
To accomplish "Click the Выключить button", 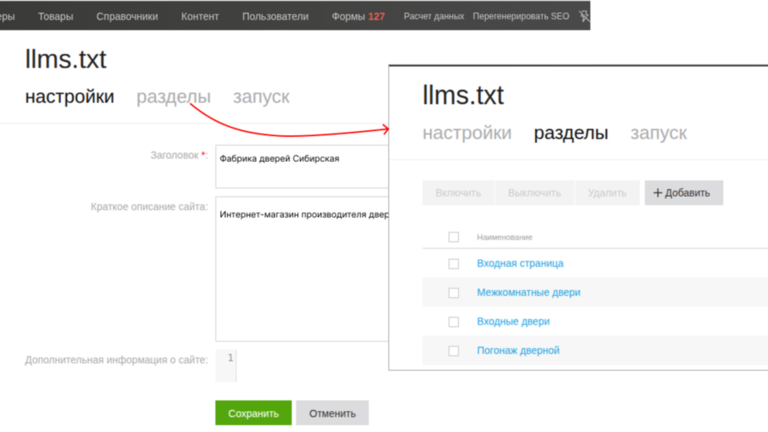I will (534, 192).
